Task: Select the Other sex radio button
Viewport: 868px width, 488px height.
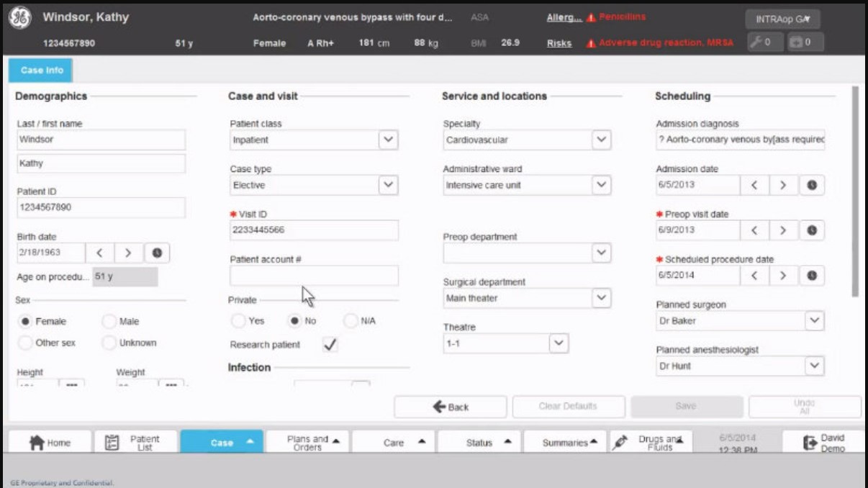Action: (x=25, y=343)
